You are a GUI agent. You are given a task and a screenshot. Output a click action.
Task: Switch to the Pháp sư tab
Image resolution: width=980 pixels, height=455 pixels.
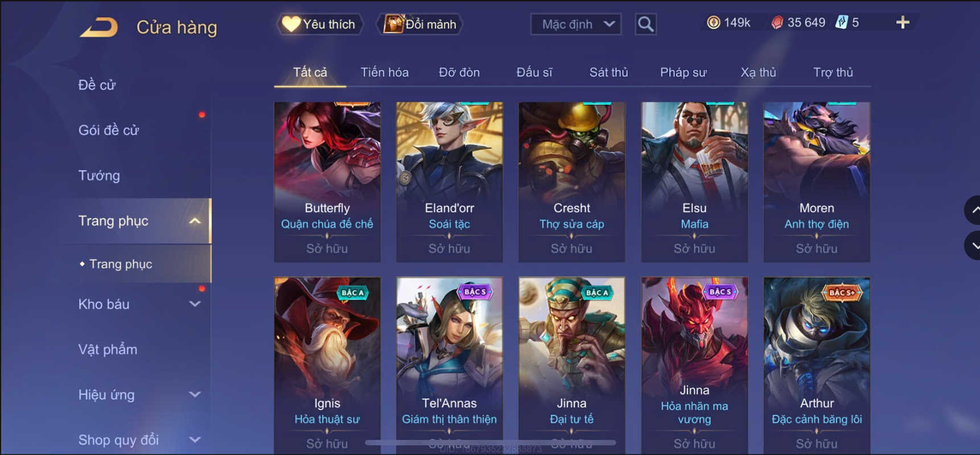click(x=683, y=72)
